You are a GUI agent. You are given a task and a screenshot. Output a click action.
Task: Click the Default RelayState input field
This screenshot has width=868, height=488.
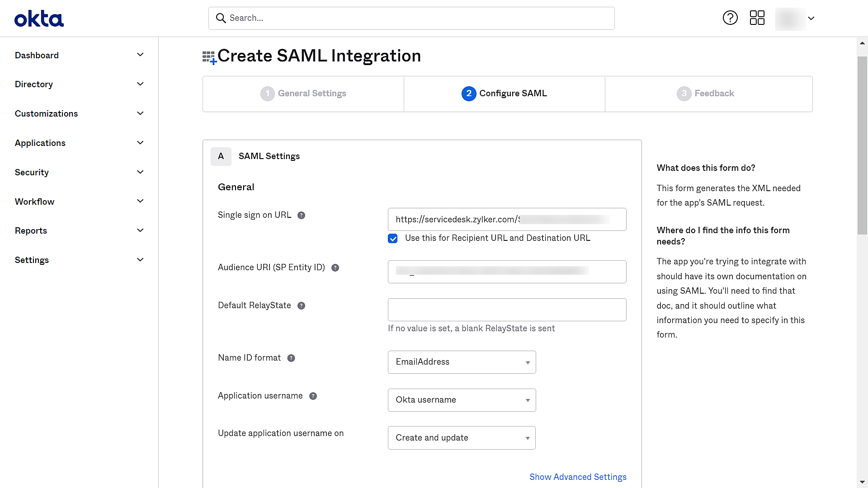(507, 310)
